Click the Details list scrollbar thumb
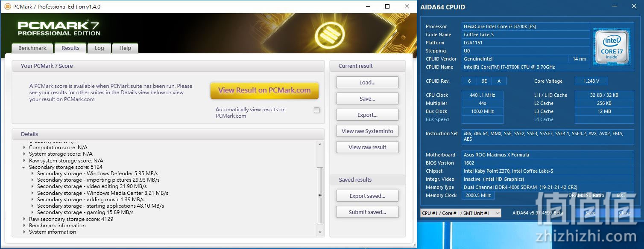Image resolution: width=644 pixels, height=249 pixels. click(320, 196)
